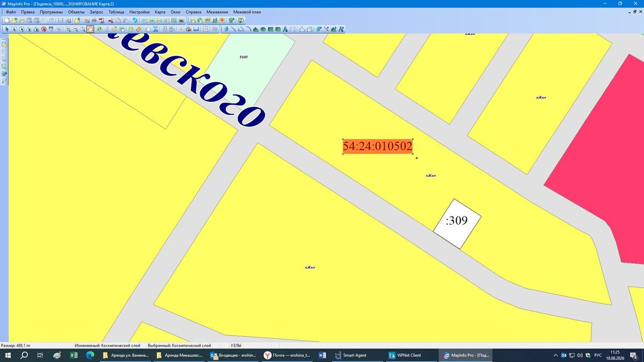The width and height of the screenshot is (644, 362).
Task: Select the Label tag tool
Action: (114, 29)
